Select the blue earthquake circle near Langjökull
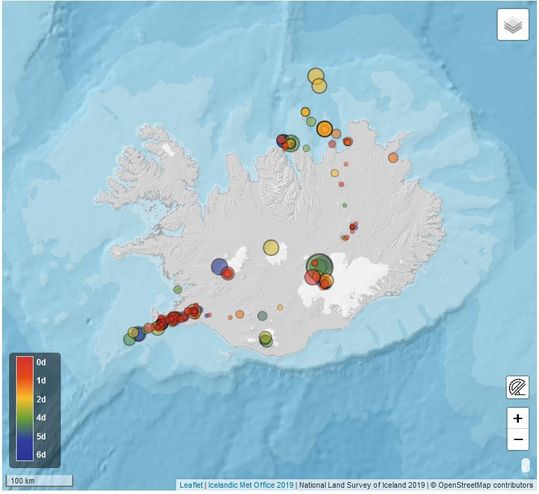 (219, 266)
